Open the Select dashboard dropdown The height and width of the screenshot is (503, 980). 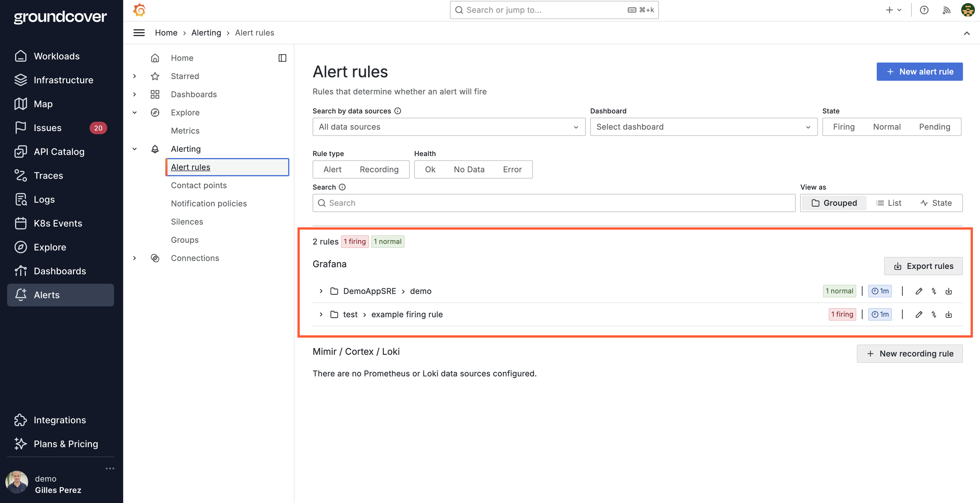703,127
